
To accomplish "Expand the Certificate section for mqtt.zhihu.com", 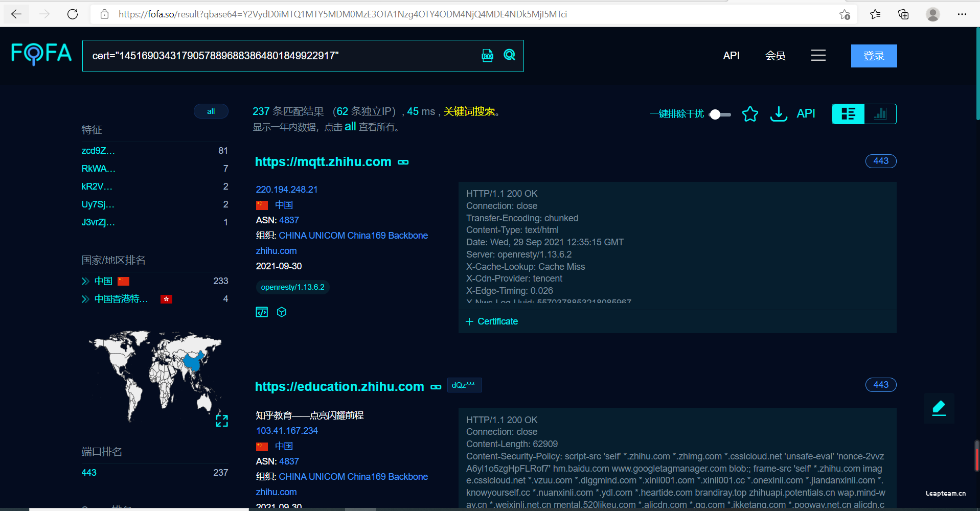I will coord(492,321).
